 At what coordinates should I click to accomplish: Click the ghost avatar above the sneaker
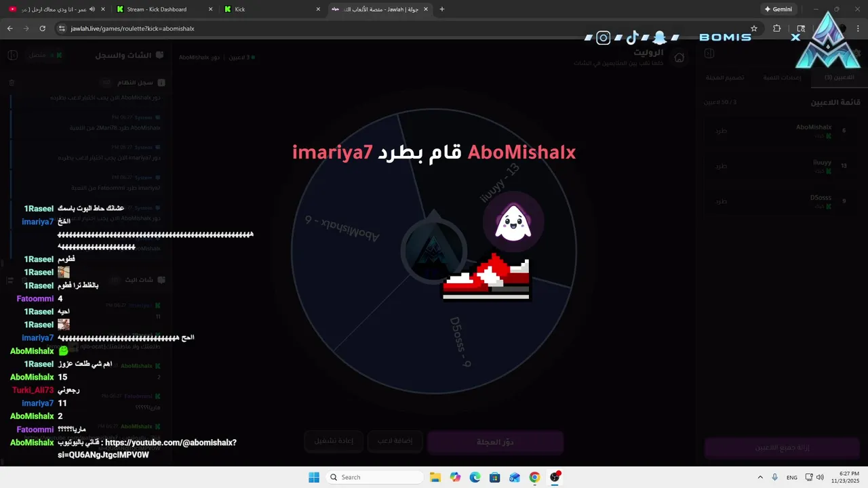(513, 222)
